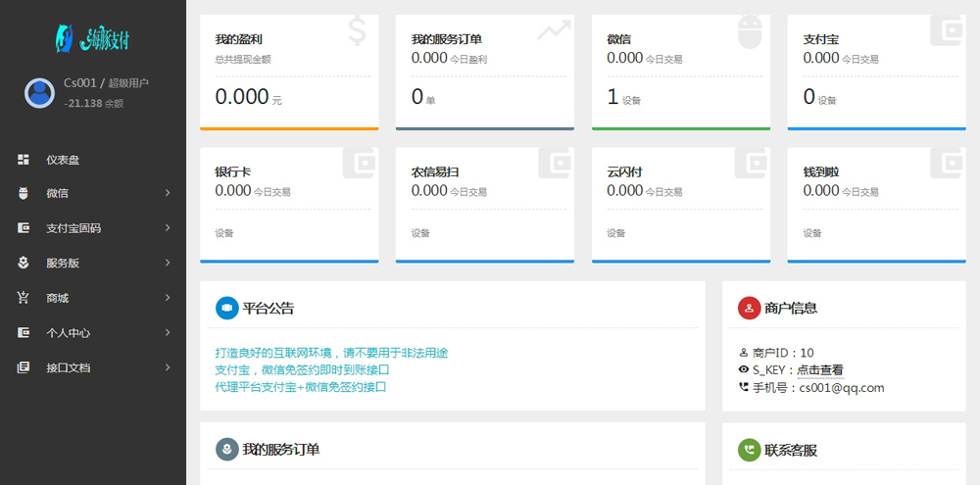Open the 服务版 sidebar menu item

[x=63, y=264]
